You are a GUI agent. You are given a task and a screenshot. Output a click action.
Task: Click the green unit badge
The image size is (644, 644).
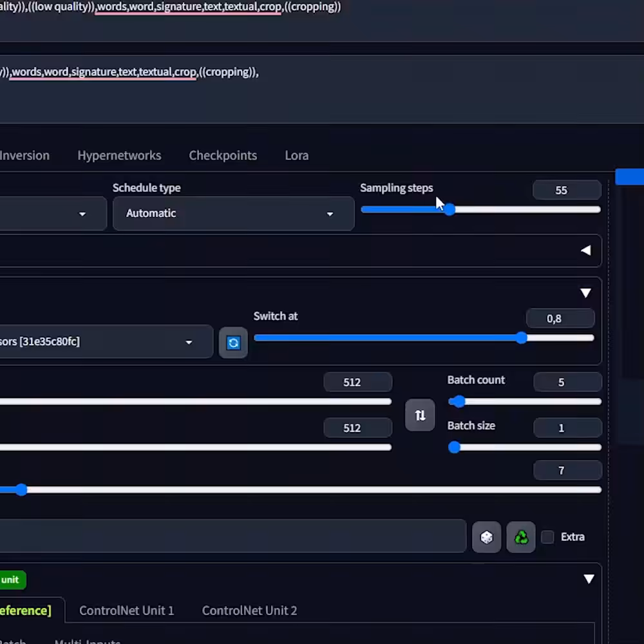click(12, 580)
